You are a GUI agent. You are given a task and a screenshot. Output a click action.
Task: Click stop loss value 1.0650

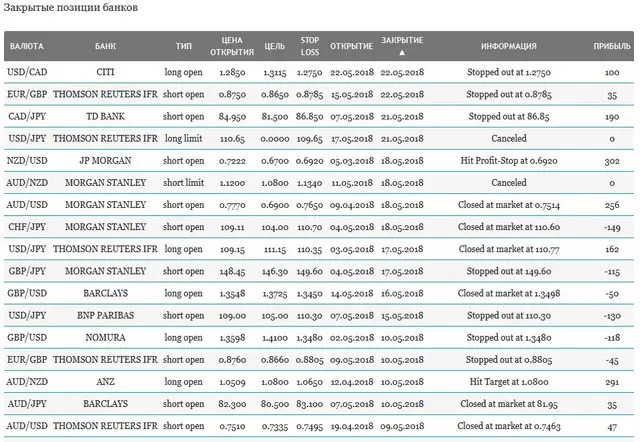pyautogui.click(x=309, y=382)
